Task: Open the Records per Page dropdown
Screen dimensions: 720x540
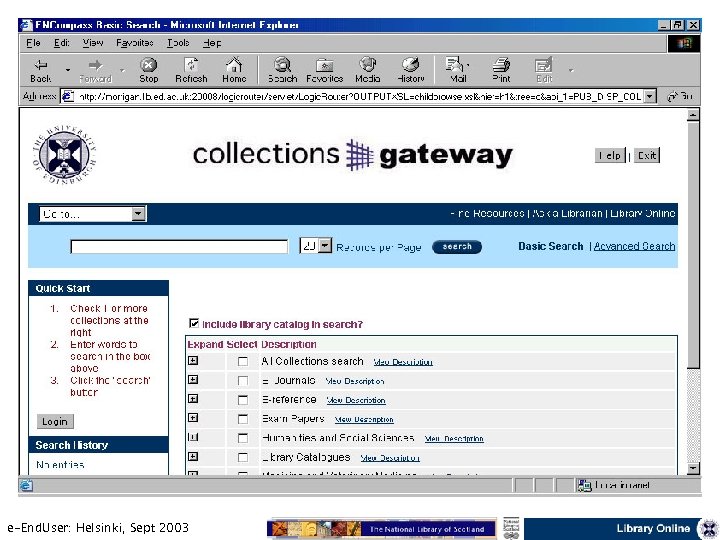Action: (x=315, y=246)
